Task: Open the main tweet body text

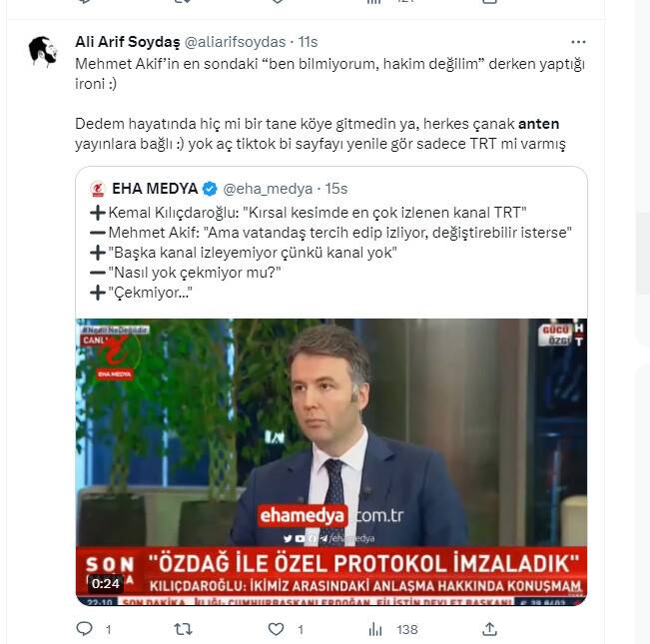Action: click(329, 104)
